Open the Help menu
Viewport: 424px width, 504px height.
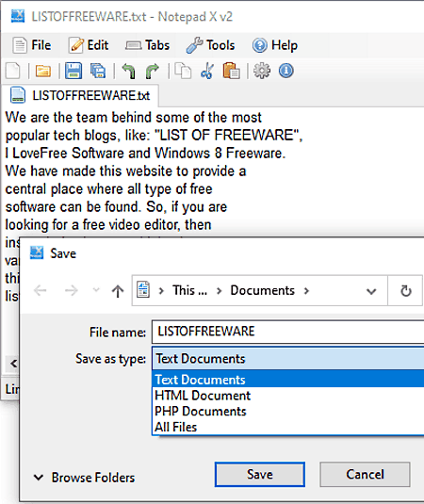[275, 45]
